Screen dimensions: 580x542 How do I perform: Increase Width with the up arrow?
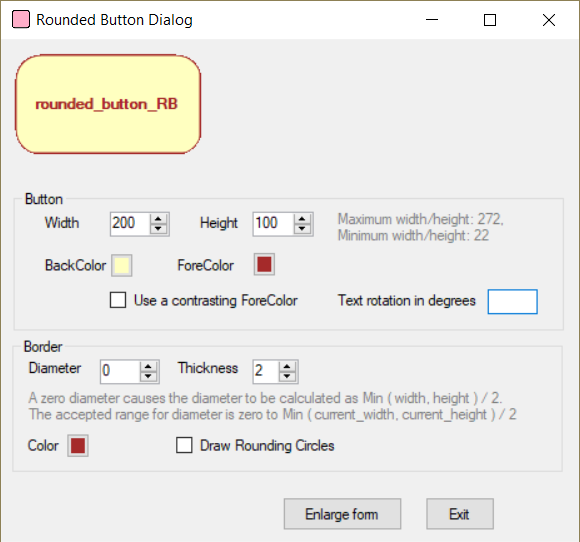tap(158, 219)
